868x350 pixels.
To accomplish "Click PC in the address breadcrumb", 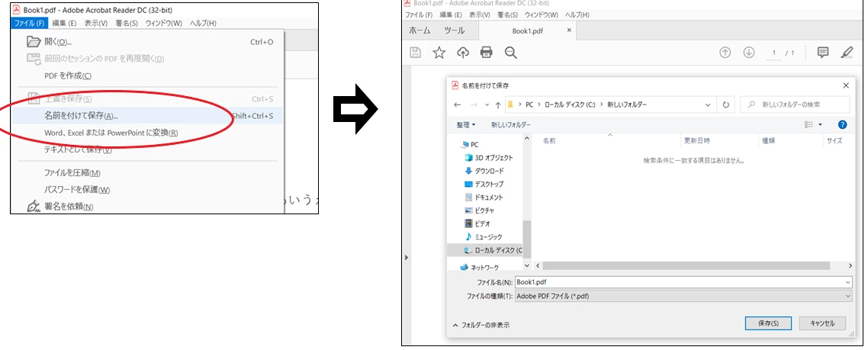I will coord(529,104).
